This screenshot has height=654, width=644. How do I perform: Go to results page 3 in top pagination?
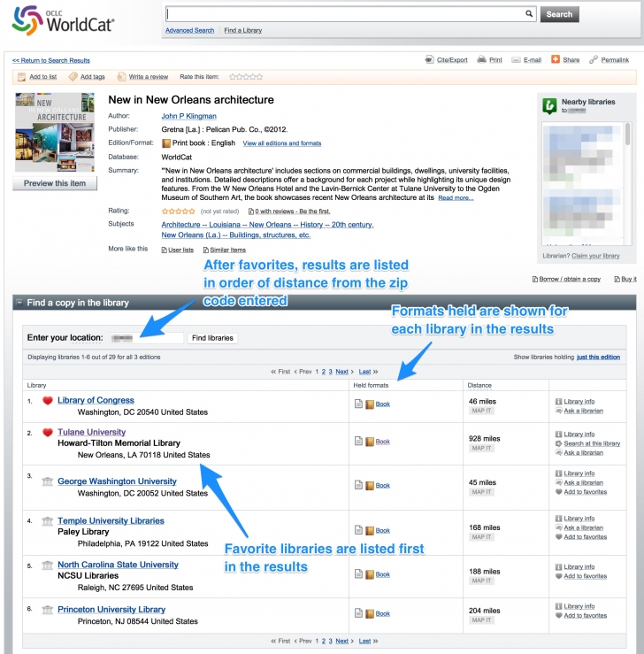331,372
